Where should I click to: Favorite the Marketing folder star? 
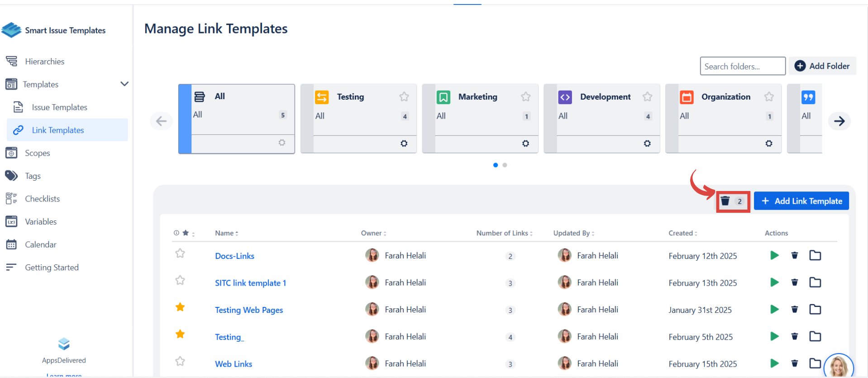[525, 97]
